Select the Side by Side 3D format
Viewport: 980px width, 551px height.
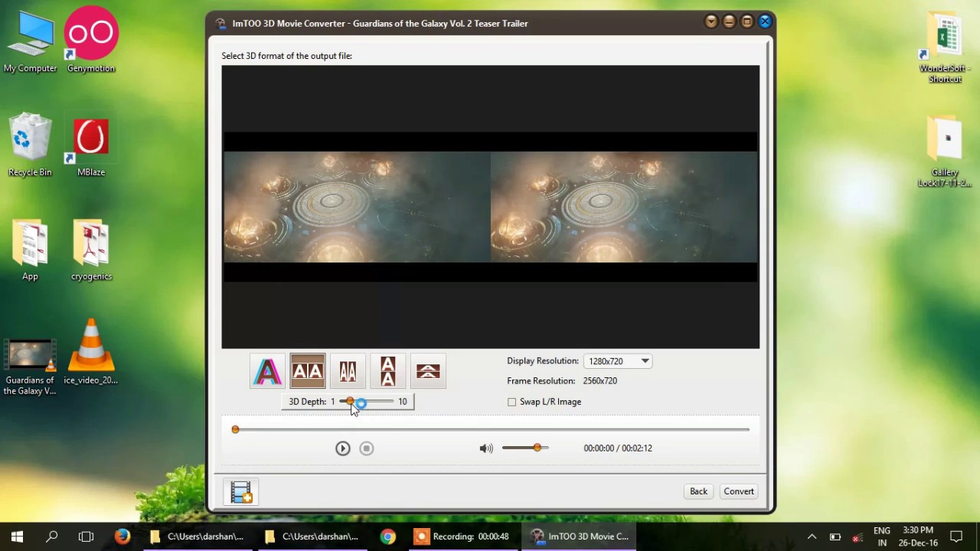tap(308, 372)
